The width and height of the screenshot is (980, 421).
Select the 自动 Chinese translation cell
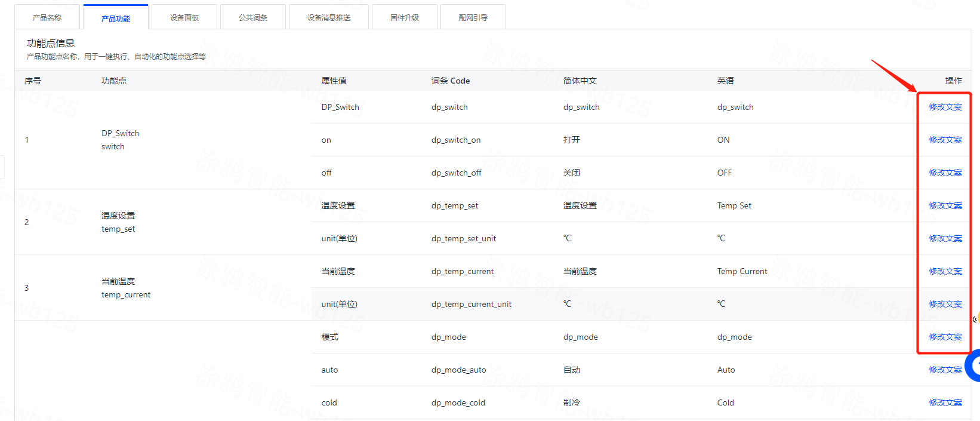[x=572, y=370]
